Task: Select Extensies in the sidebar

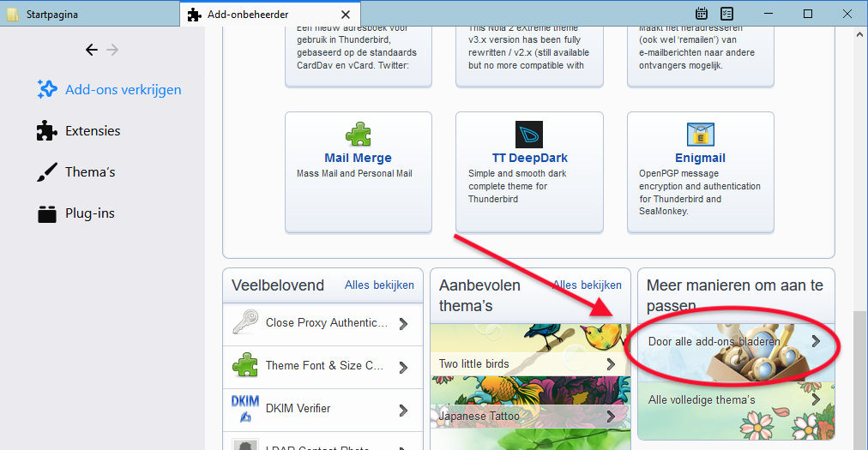Action: click(92, 131)
